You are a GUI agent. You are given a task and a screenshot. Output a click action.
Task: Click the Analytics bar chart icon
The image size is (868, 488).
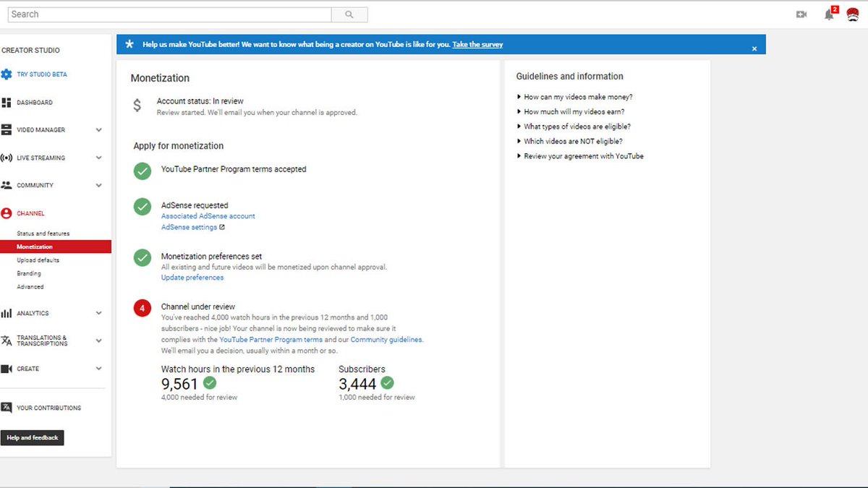7,313
